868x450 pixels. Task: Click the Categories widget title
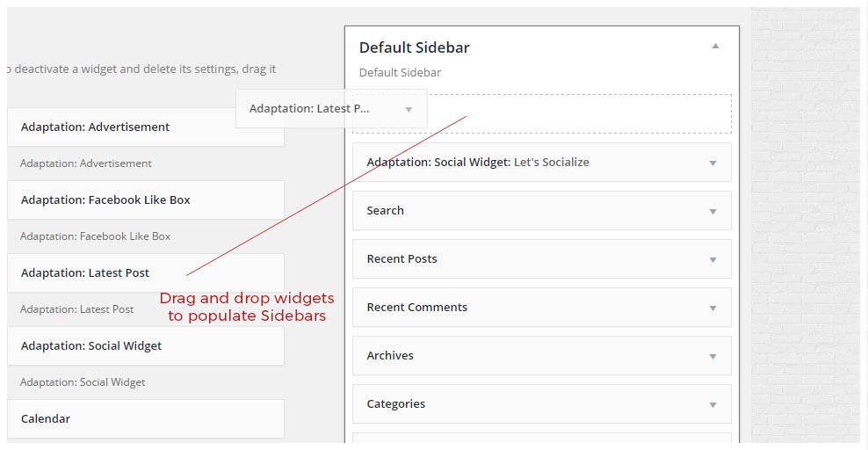(395, 404)
